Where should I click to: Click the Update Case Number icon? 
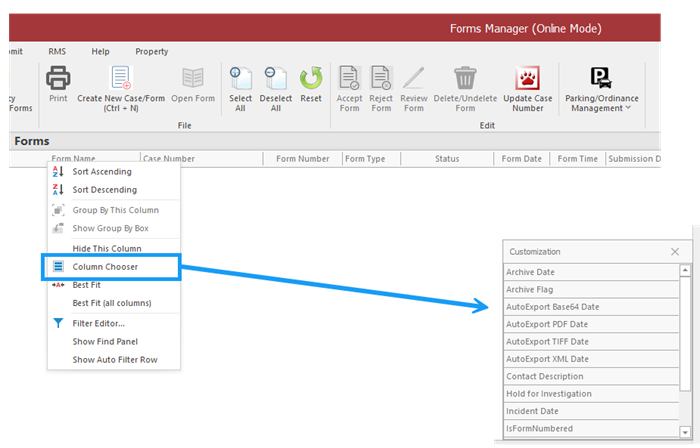(x=527, y=79)
